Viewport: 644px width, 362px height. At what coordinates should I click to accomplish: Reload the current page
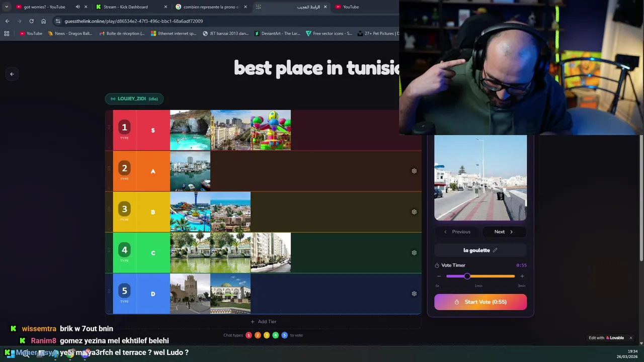[31, 21]
